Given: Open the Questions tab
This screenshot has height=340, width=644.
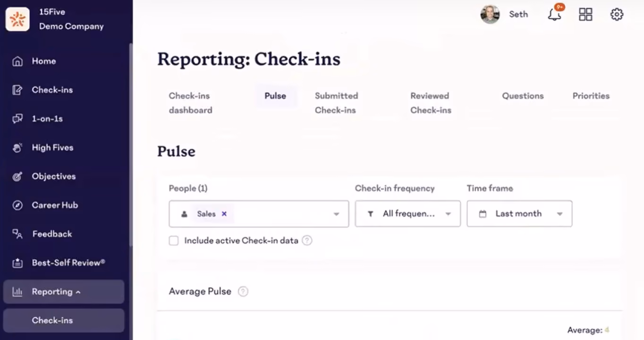Looking at the screenshot, I should pyautogui.click(x=523, y=96).
